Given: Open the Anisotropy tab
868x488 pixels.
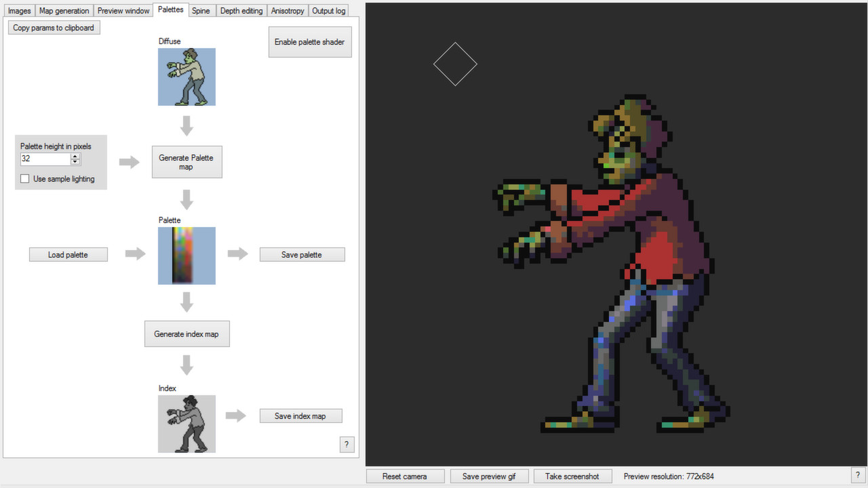Looking at the screenshot, I should (287, 10).
